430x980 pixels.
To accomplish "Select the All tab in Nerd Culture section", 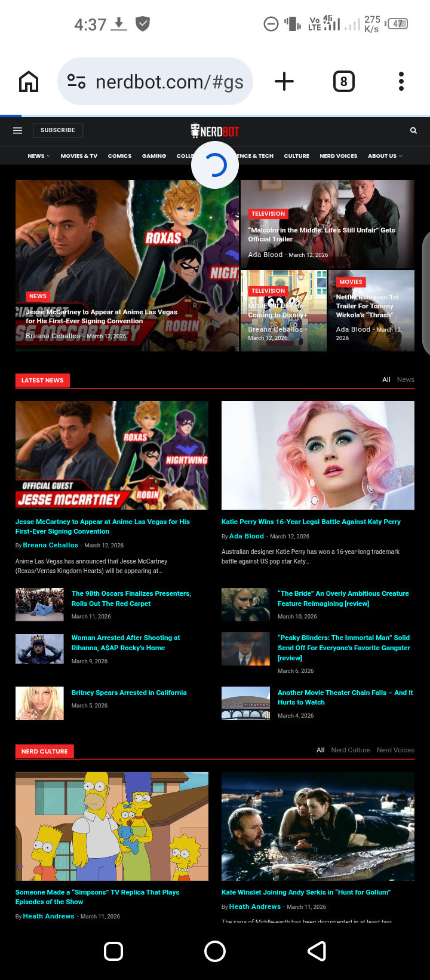I will pos(321,750).
